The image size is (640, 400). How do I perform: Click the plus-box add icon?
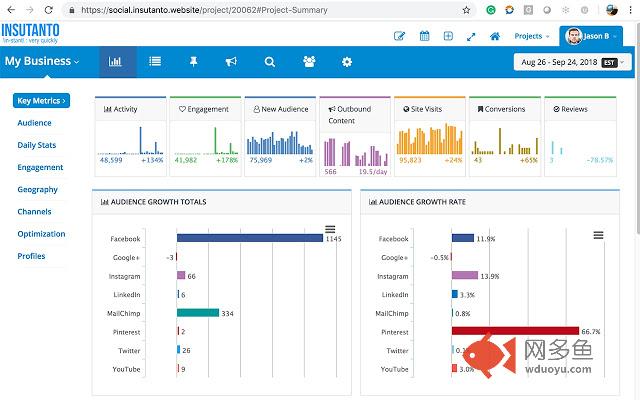448,36
